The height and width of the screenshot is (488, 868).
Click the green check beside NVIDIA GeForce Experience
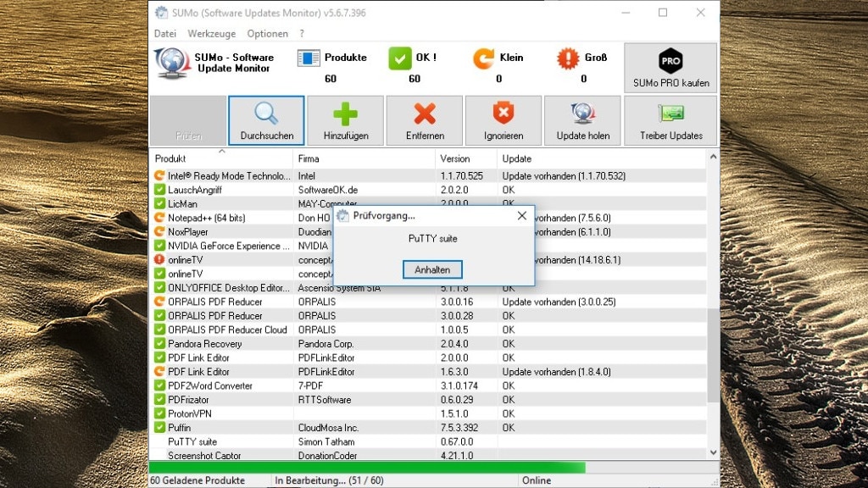coord(159,245)
